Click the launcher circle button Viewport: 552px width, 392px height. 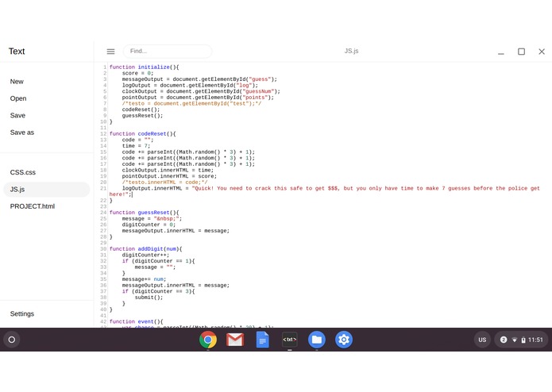12,340
